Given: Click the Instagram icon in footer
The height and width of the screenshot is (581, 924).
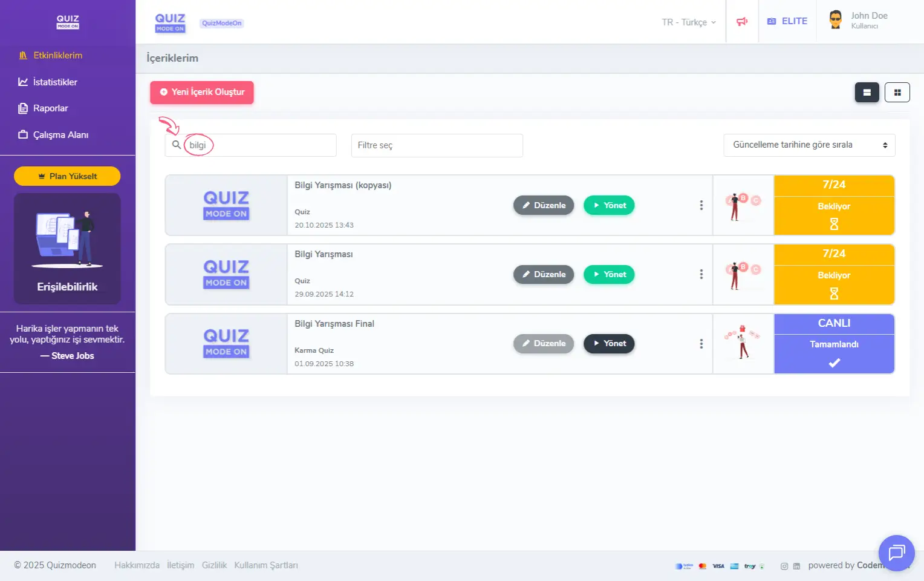Looking at the screenshot, I should [x=784, y=566].
